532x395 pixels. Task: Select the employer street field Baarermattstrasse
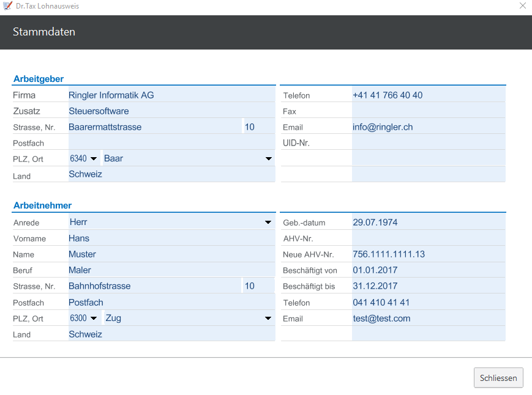coord(155,127)
